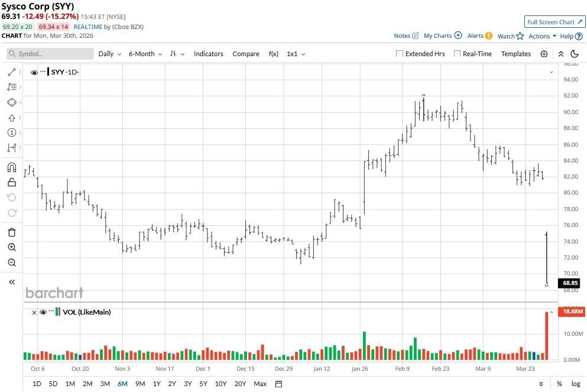Image resolution: width=587 pixels, height=392 pixels.
Task: Enable Extended Hrs checkbox
Action: pos(400,54)
